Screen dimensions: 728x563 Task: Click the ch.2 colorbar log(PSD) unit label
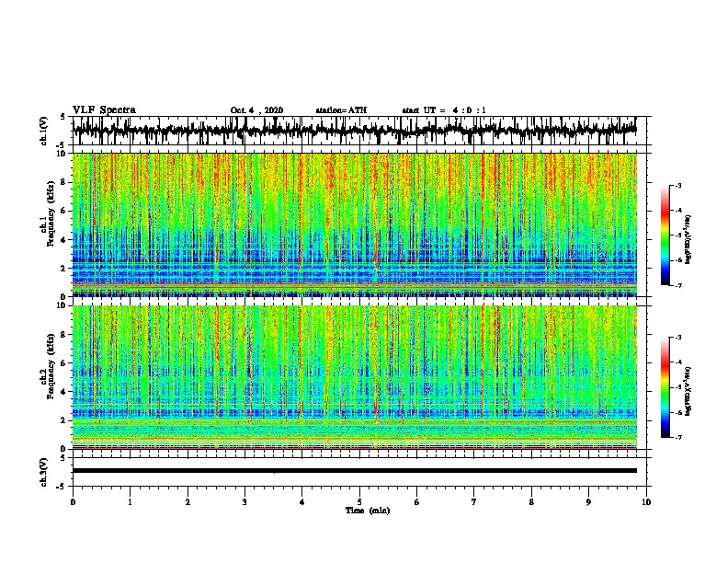click(688, 391)
